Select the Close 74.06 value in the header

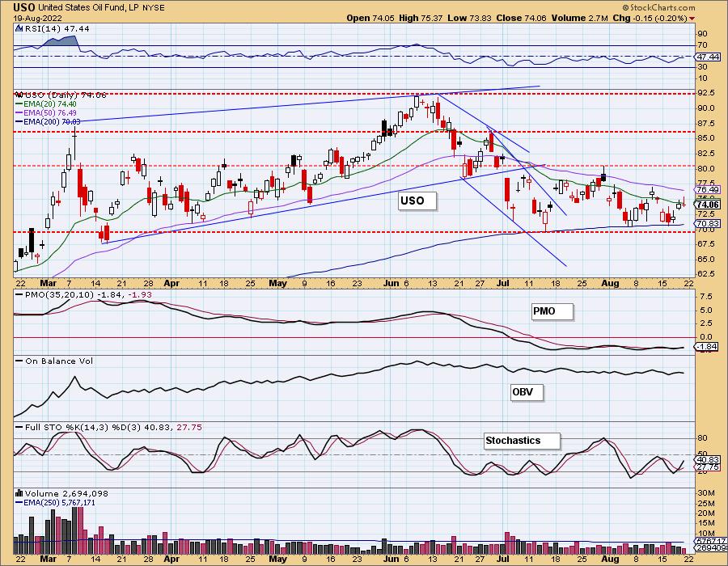[522, 18]
